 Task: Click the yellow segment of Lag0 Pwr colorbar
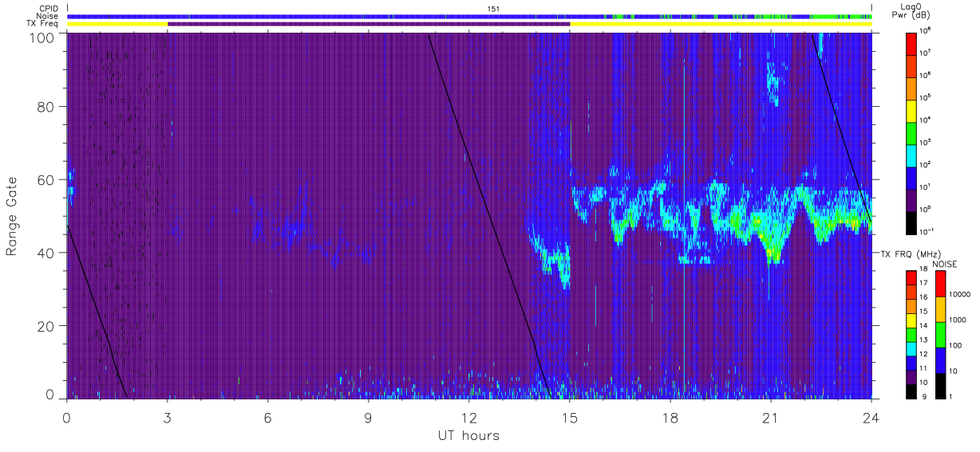click(x=911, y=109)
